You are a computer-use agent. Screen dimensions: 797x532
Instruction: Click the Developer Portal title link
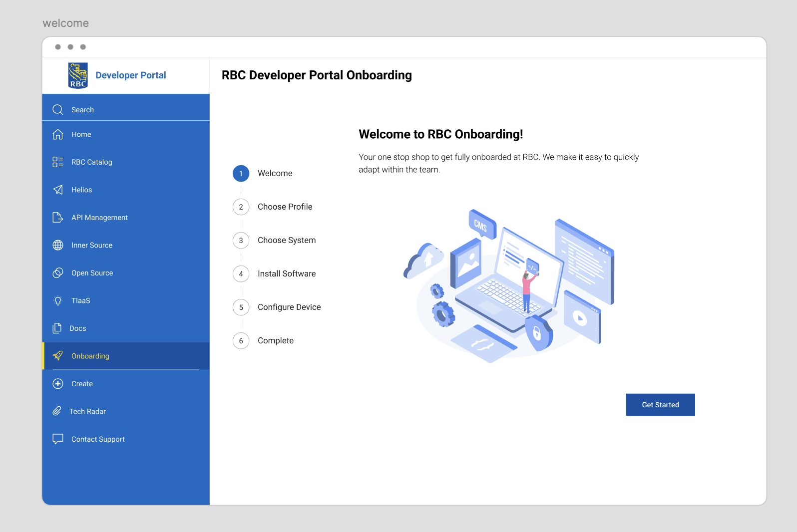(x=131, y=75)
